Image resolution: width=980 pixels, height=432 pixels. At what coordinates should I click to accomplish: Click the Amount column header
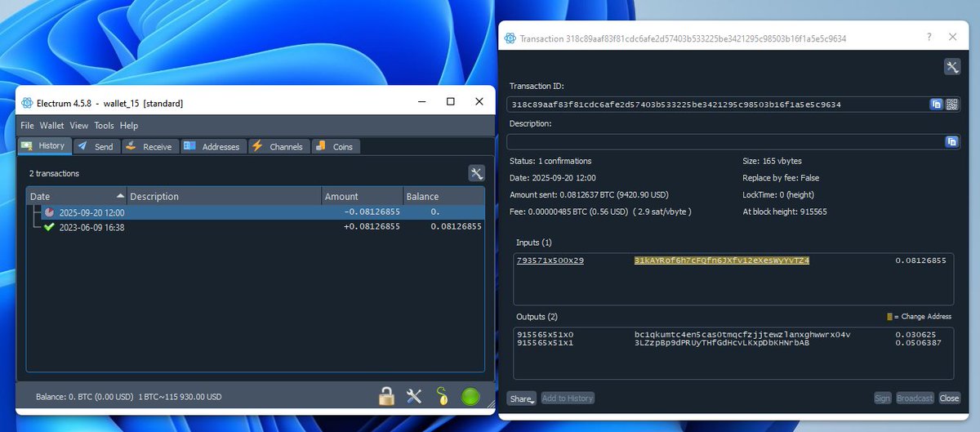(362, 196)
